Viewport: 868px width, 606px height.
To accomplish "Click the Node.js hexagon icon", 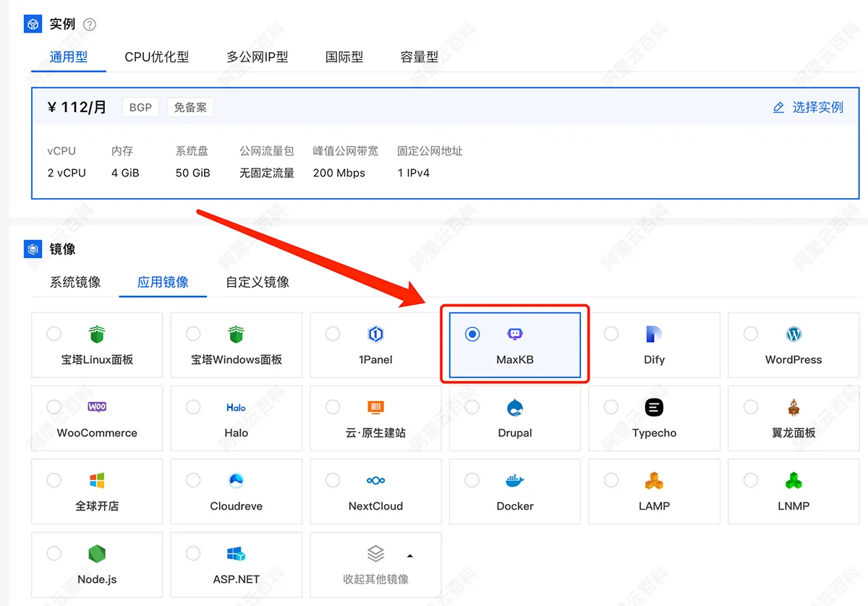I will (96, 553).
